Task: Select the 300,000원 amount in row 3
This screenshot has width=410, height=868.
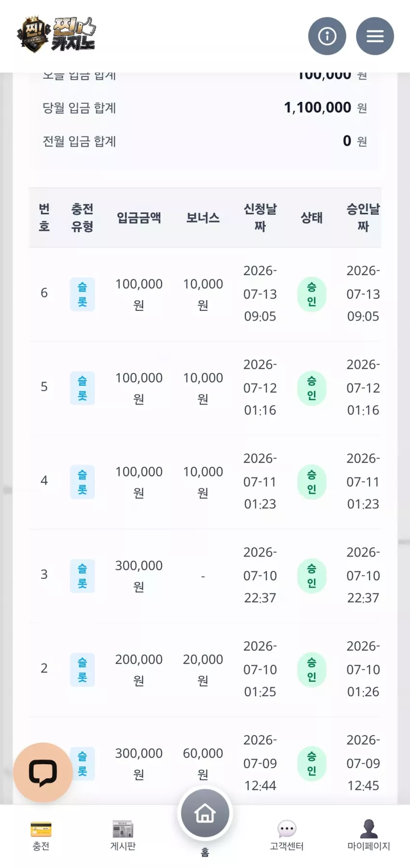Action: [139, 576]
